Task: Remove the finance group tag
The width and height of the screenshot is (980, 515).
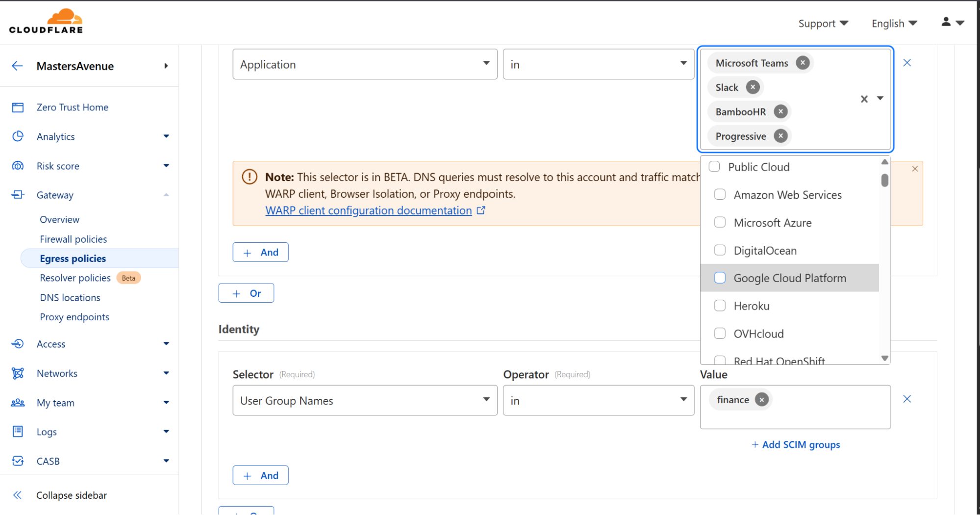Action: pos(761,400)
